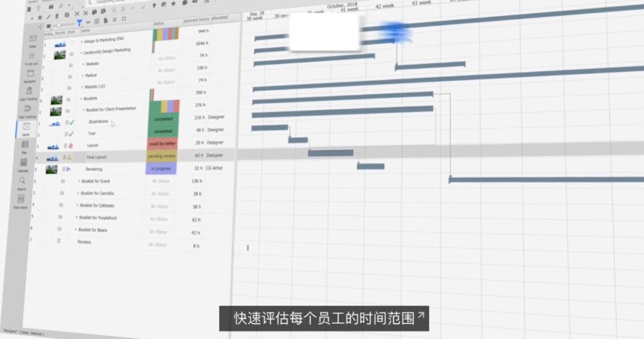This screenshot has height=339, width=644.
Task: Expand the Design & Marketing ENG row
Action: pos(82,42)
